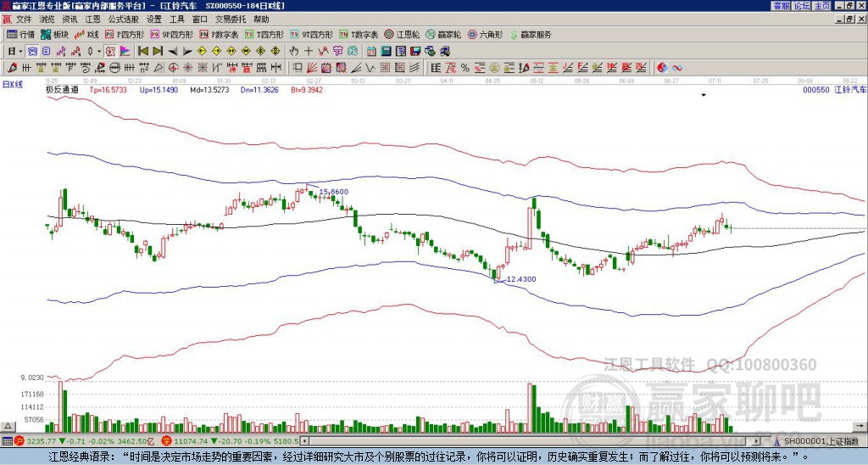Select the crosshair cursor tool
Screen dimensions: 868x465
pyautogui.click(x=309, y=51)
